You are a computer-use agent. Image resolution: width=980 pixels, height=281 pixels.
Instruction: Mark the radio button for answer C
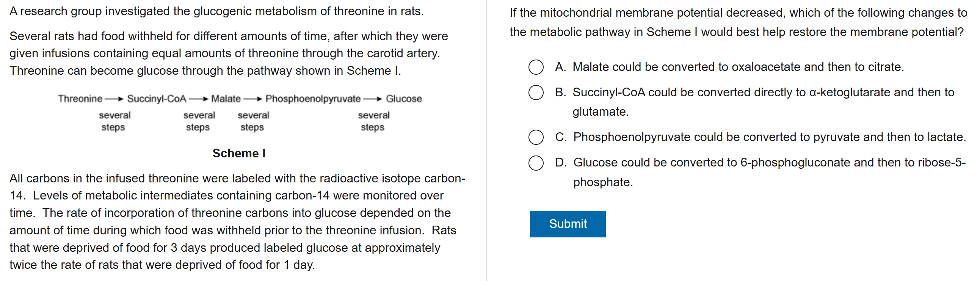536,137
